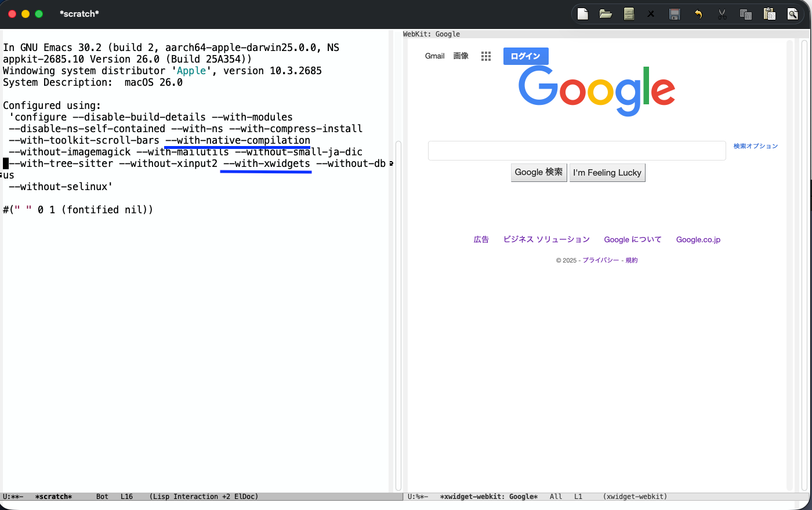Click the --without-selinux' text

(61, 187)
